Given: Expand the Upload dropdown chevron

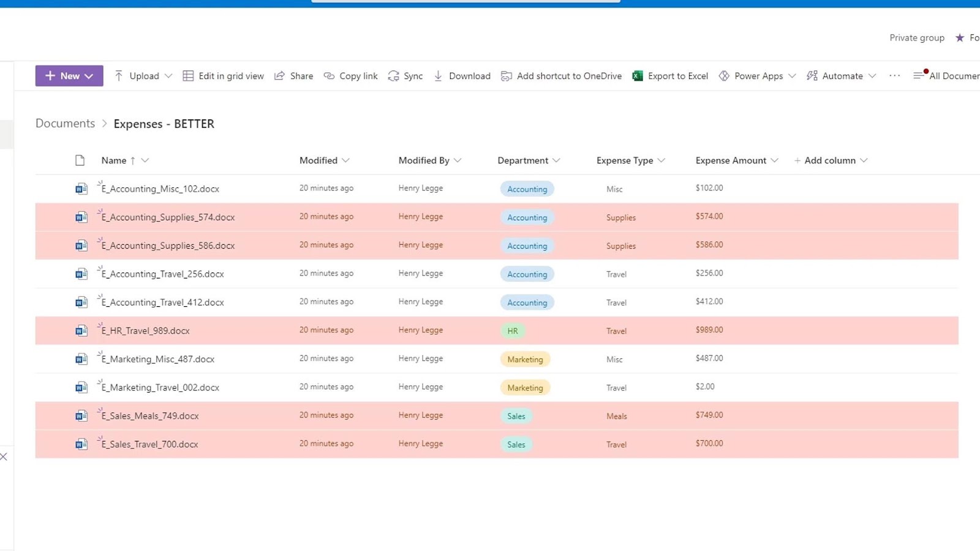Looking at the screenshot, I should [168, 76].
